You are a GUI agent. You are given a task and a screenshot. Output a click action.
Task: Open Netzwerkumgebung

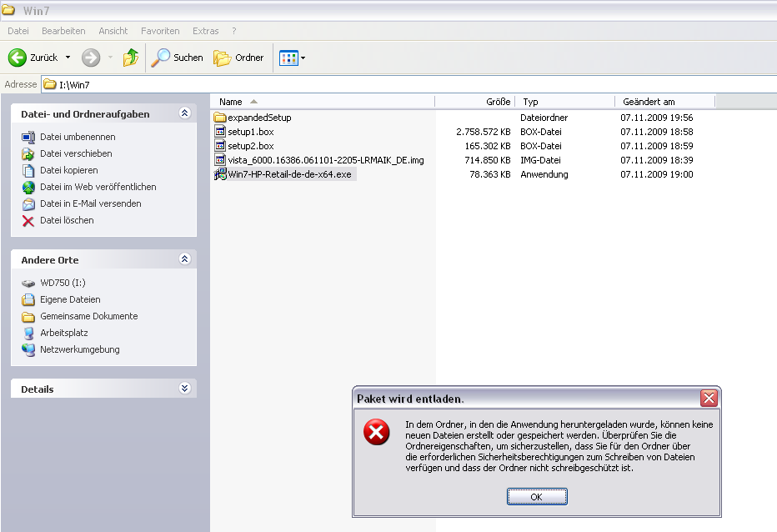(x=80, y=349)
